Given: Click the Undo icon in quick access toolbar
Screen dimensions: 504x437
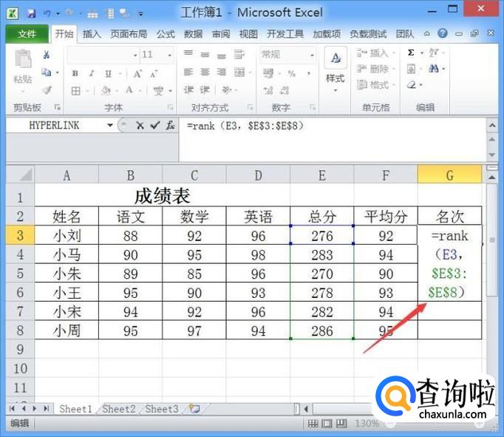Looking at the screenshot, I should 47,13.
